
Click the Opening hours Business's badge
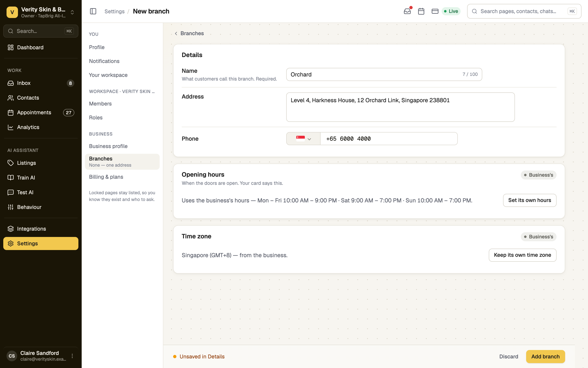(538, 175)
